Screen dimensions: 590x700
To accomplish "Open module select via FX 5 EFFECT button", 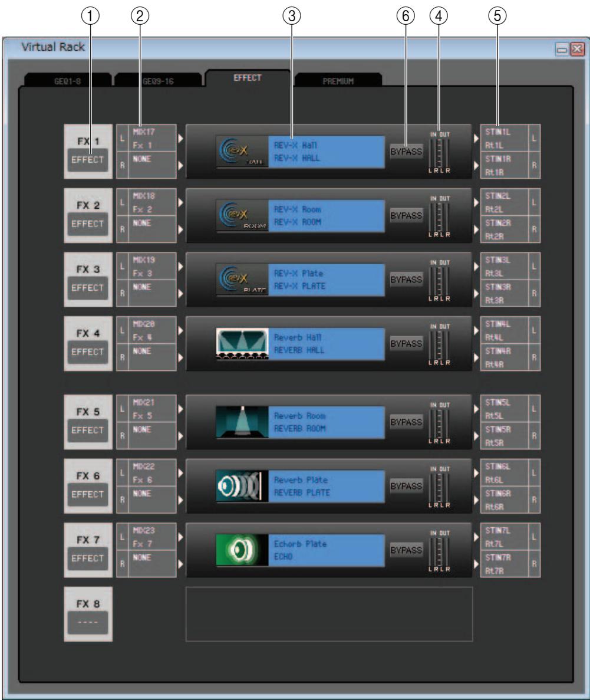I will pos(87,431).
